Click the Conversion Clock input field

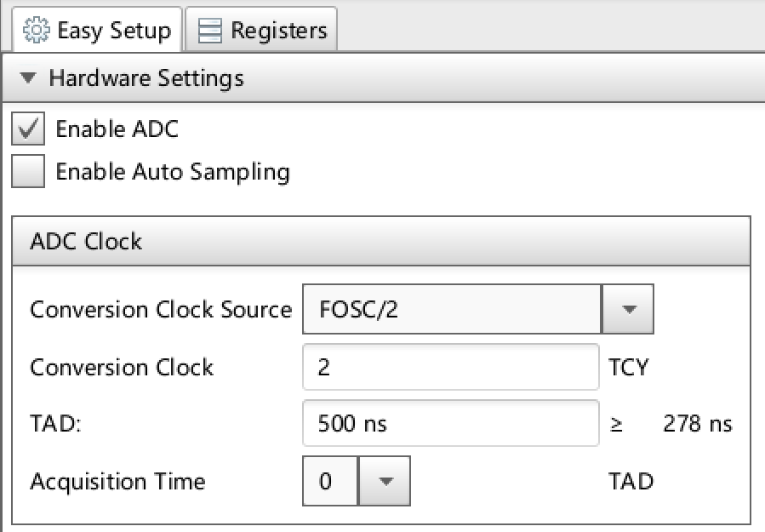(x=451, y=367)
